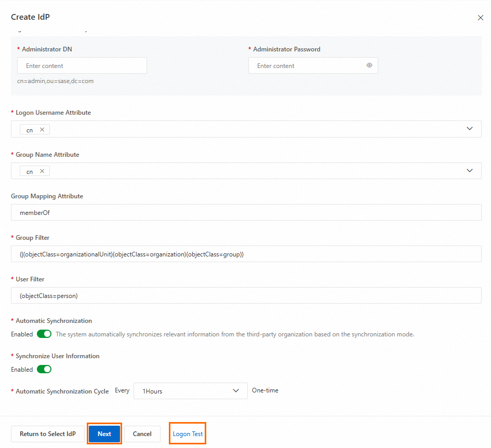Click the Group Filter label

pos(33,238)
